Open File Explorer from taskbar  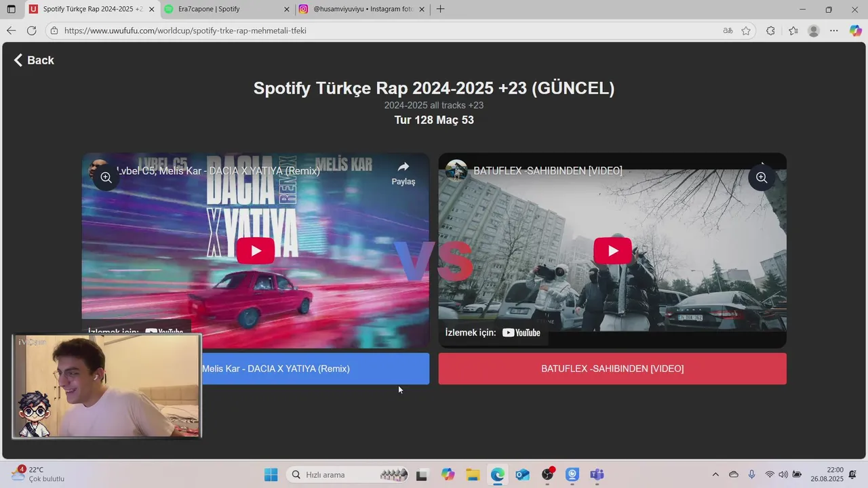[473, 474]
